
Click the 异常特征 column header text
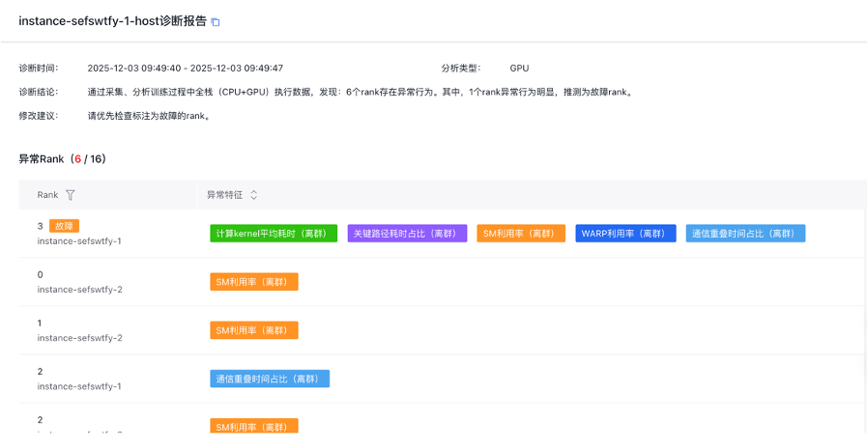pos(226,195)
